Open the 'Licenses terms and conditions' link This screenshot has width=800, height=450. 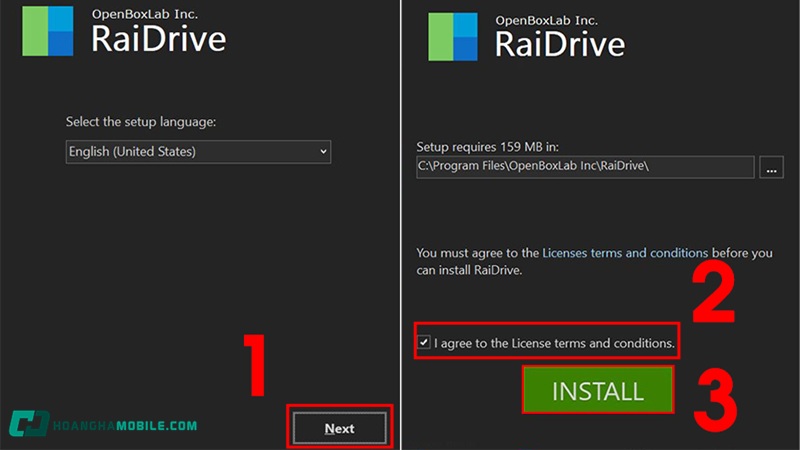[625, 253]
